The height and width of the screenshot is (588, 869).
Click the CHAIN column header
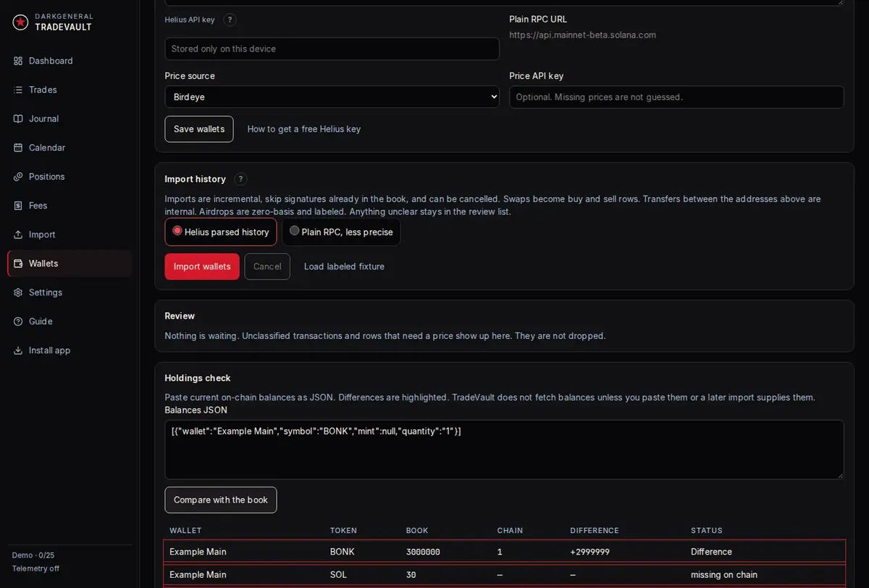pyautogui.click(x=510, y=531)
